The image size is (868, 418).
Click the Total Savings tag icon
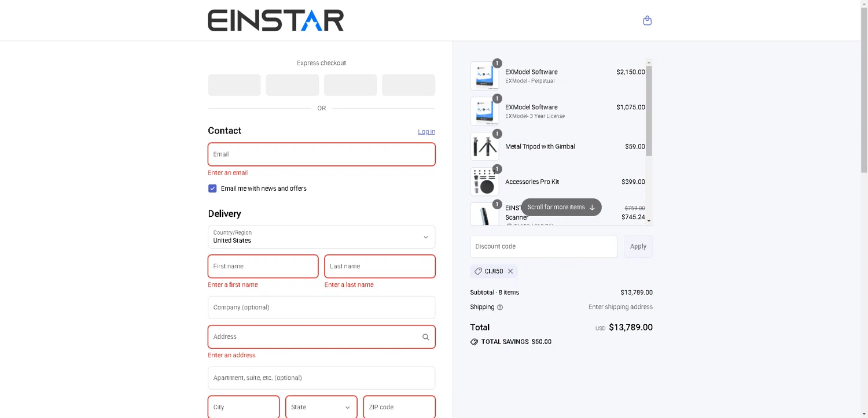(475, 342)
